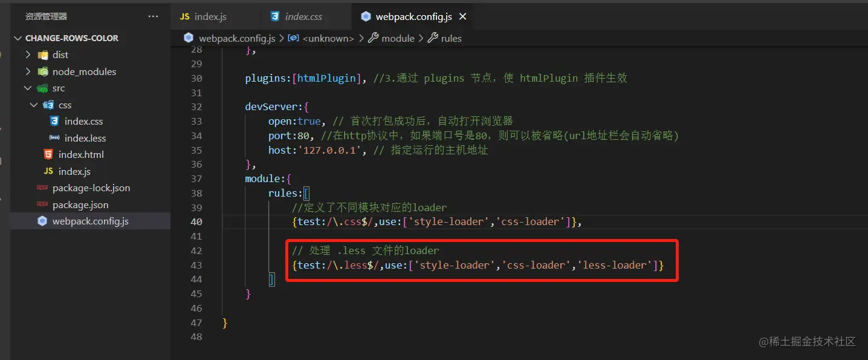Click the devServer:{ line
Viewport: 868px width, 360px height.
[277, 106]
